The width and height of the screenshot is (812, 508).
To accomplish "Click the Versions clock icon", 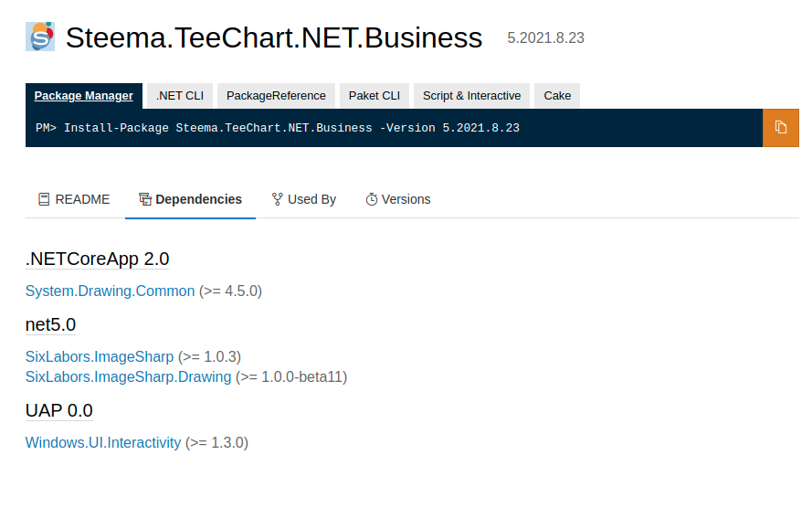I will (372, 199).
